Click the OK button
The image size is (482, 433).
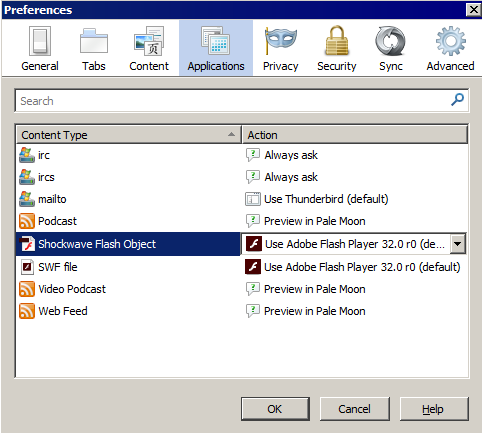[x=275, y=409]
